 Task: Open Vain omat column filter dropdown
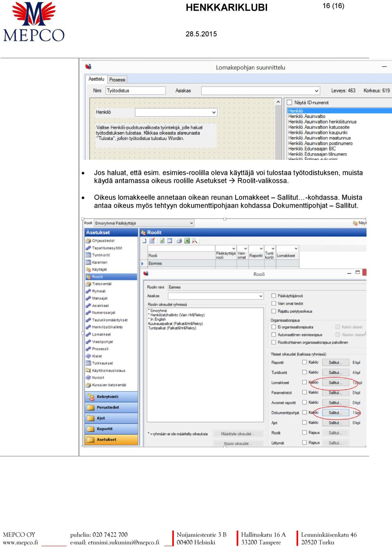(x=245, y=249)
